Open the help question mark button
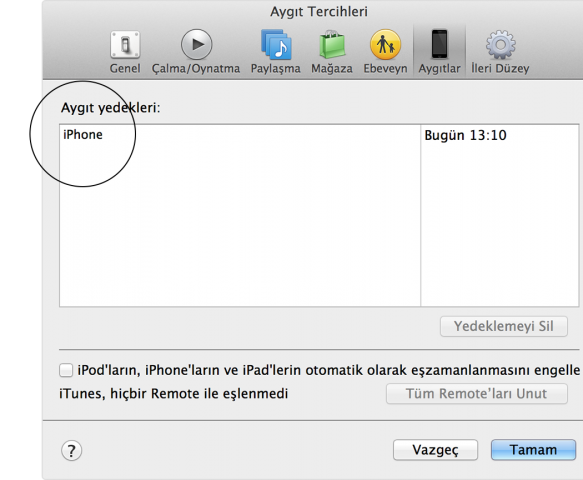This screenshot has height=480, width=583. click(71, 451)
